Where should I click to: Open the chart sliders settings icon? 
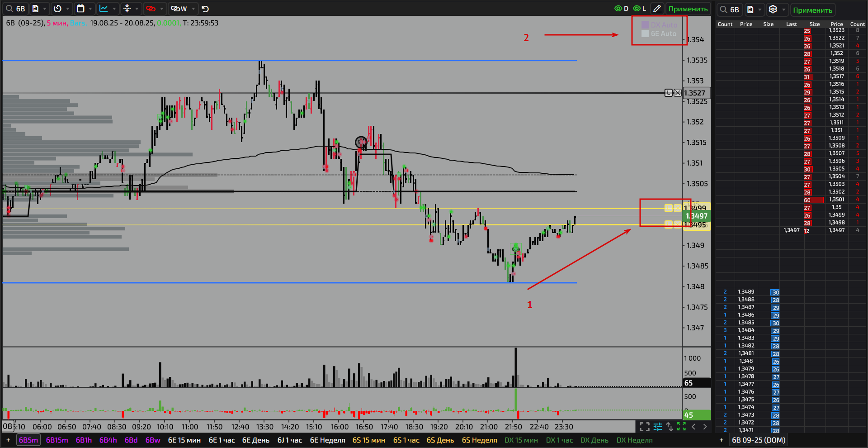pyautogui.click(x=658, y=426)
